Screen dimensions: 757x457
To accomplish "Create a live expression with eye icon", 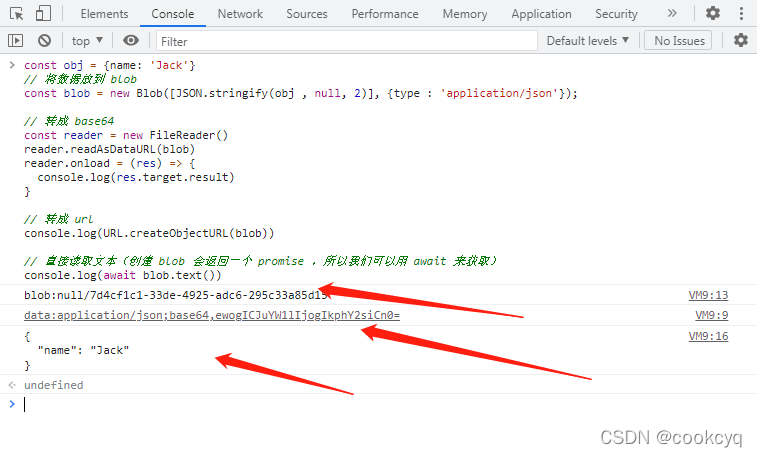I will point(130,41).
